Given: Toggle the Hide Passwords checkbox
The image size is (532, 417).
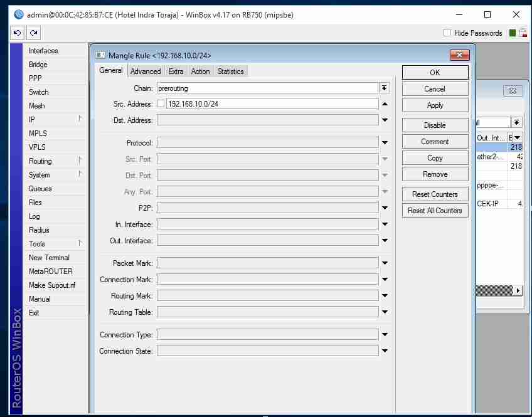Looking at the screenshot, I should 447,33.
